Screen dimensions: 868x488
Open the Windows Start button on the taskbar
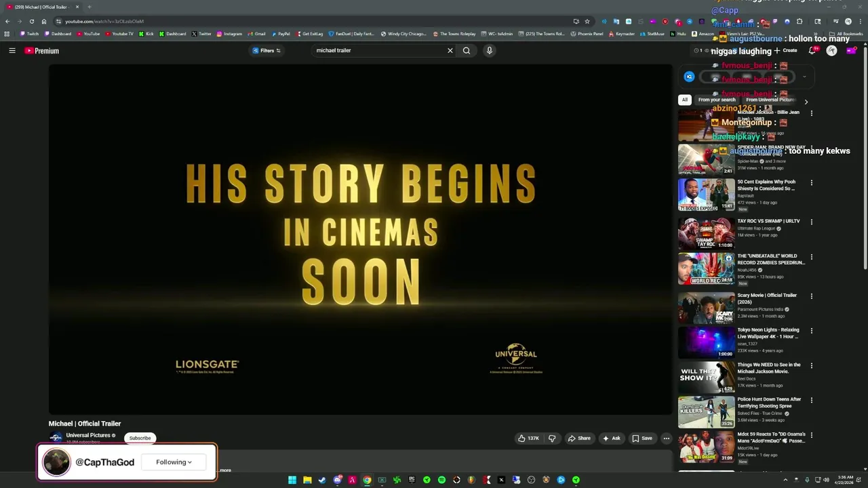292,480
